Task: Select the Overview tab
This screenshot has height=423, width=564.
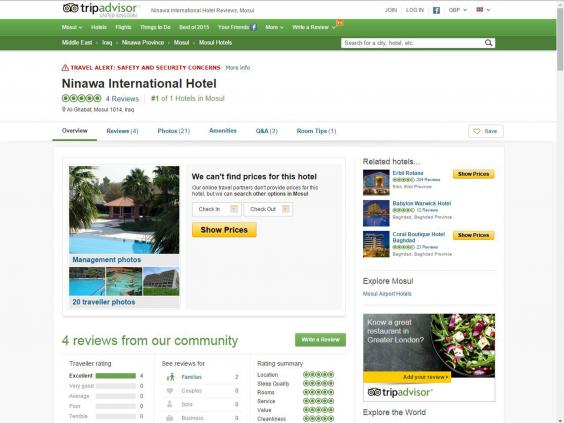Action: (x=74, y=131)
